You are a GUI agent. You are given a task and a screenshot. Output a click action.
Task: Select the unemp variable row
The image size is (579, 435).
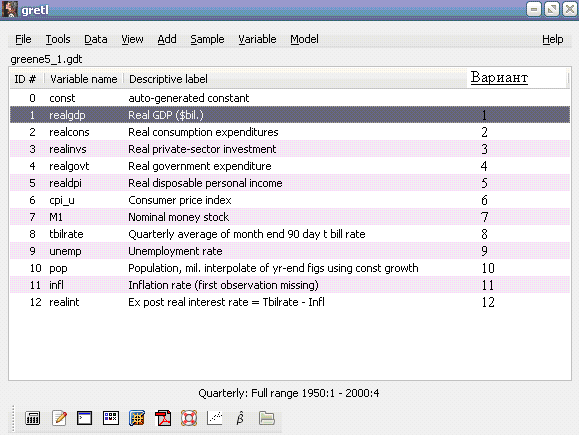tap(290, 251)
